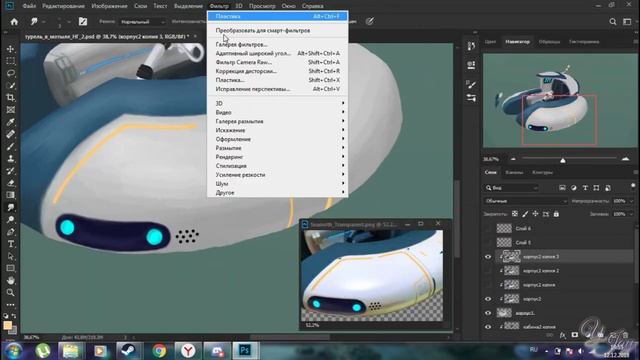Open the layer blend mode dropdown Обычные
The image size is (640, 360).
click(x=526, y=201)
